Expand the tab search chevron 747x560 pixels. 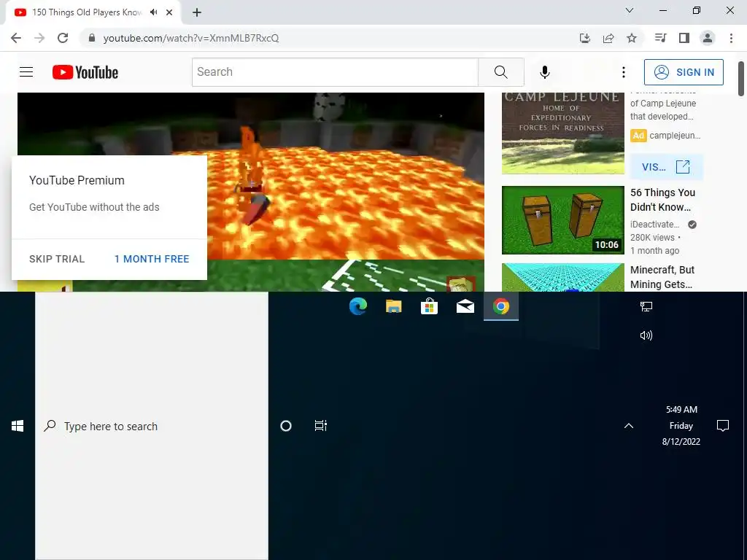coord(630,10)
